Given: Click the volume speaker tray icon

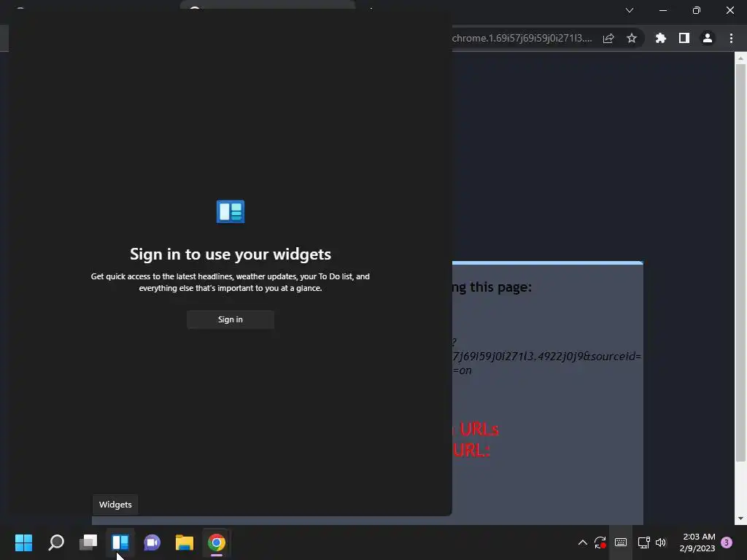Looking at the screenshot, I should [661, 542].
